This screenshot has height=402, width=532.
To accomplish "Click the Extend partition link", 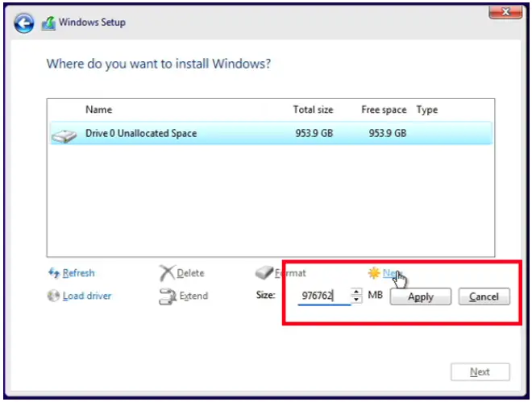I will point(193,296).
